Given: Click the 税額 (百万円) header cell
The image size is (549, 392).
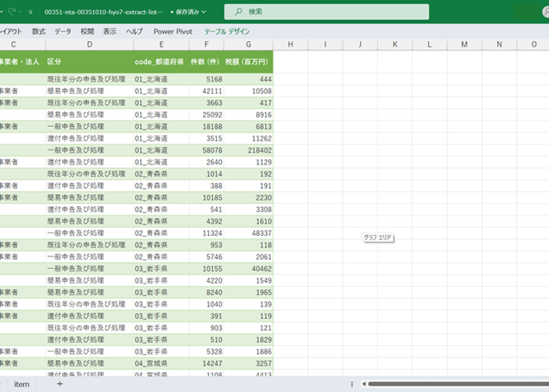Looking at the screenshot, I should (248, 62).
